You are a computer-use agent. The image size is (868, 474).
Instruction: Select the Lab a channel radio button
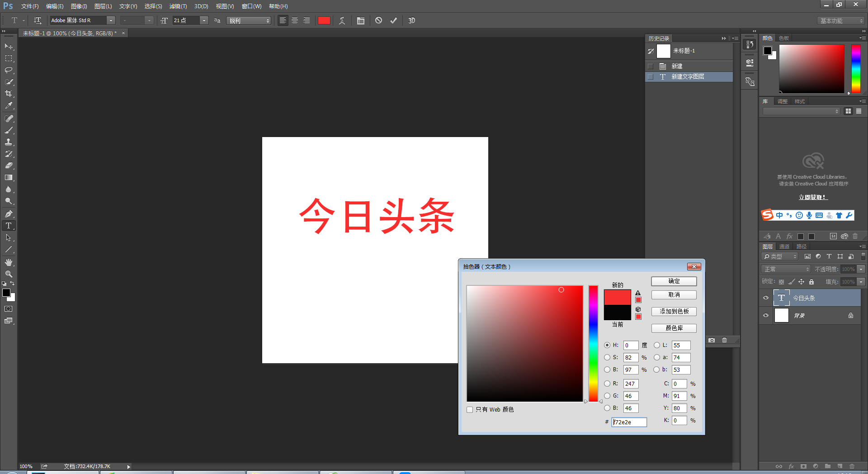tap(657, 357)
